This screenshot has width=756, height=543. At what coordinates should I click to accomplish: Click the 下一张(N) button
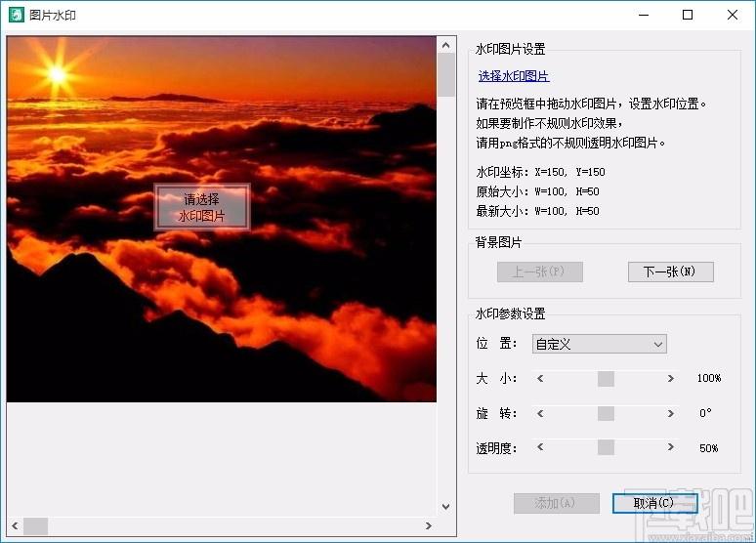671,271
